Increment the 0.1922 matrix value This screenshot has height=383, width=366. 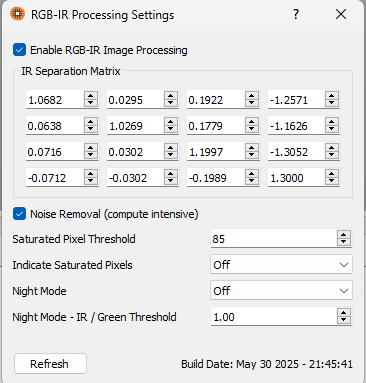pyautogui.click(x=252, y=95)
